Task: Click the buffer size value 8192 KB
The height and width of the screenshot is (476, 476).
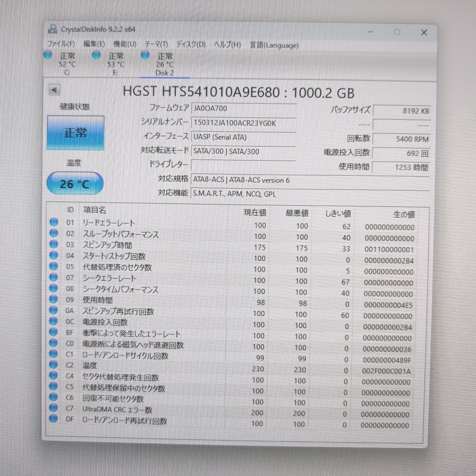Action: coord(402,111)
